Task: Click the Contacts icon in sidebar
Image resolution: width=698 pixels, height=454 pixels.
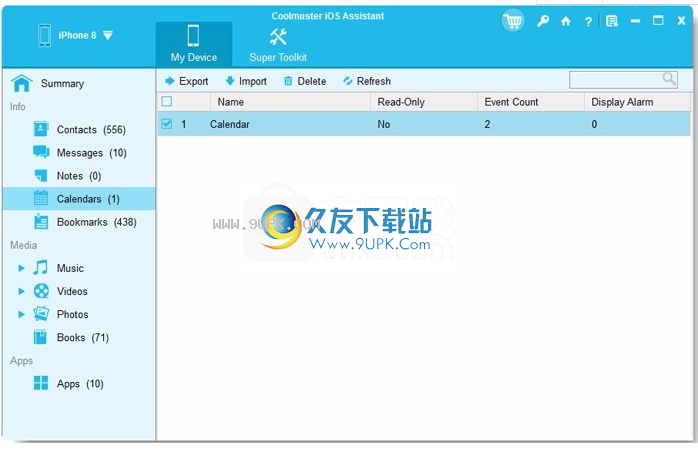Action: [x=41, y=129]
